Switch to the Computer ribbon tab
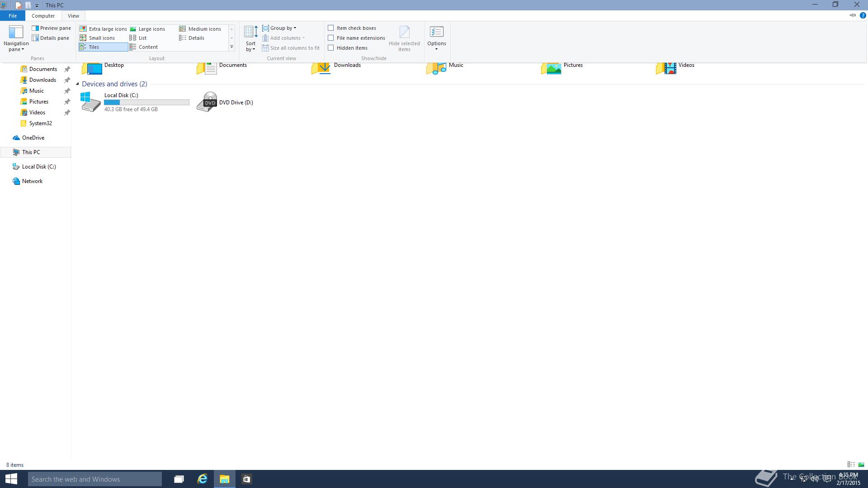 (43, 16)
